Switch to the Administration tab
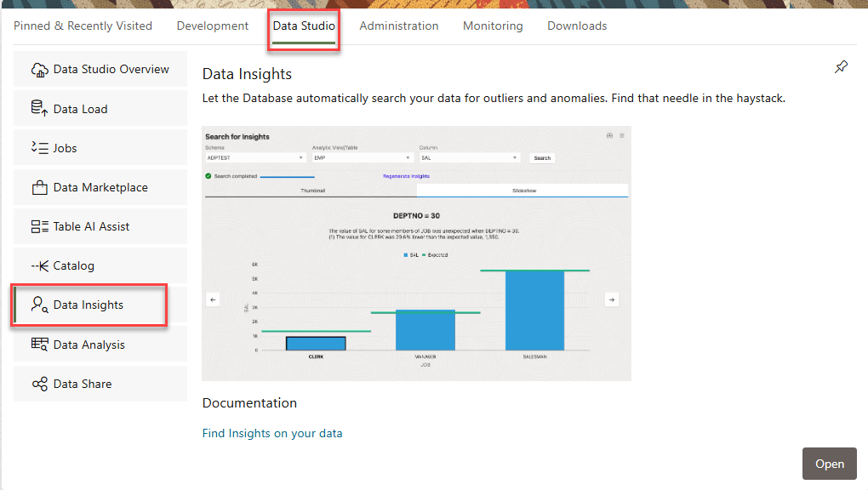Screen dimensions: 868x490 pos(398,26)
